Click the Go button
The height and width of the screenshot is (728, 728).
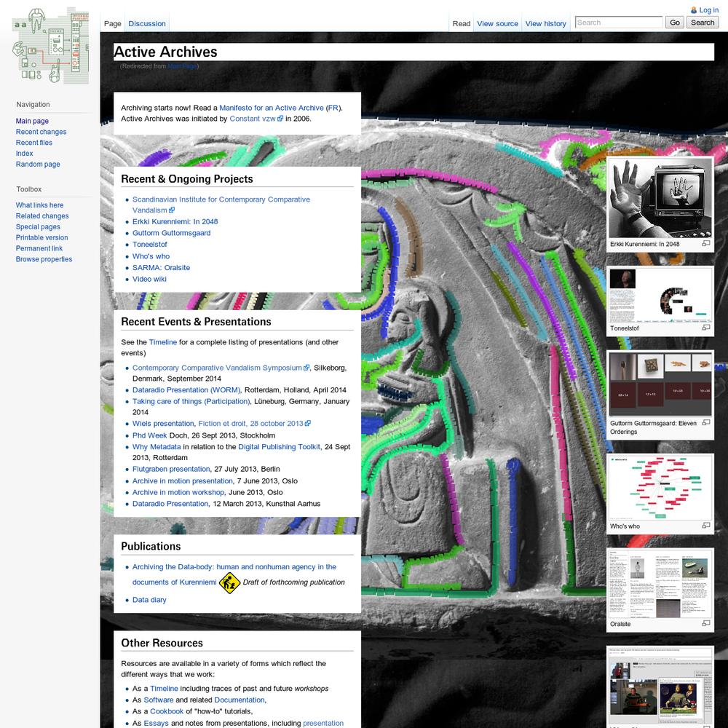coord(675,23)
